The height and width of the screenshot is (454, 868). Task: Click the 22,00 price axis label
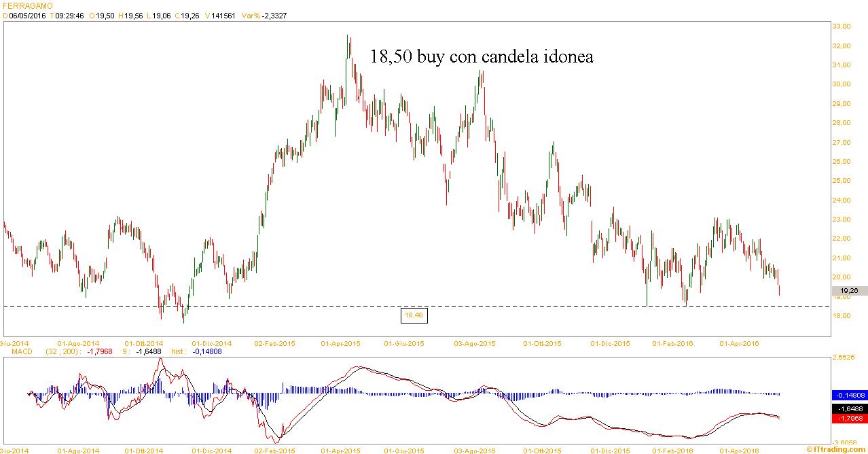(x=842, y=239)
